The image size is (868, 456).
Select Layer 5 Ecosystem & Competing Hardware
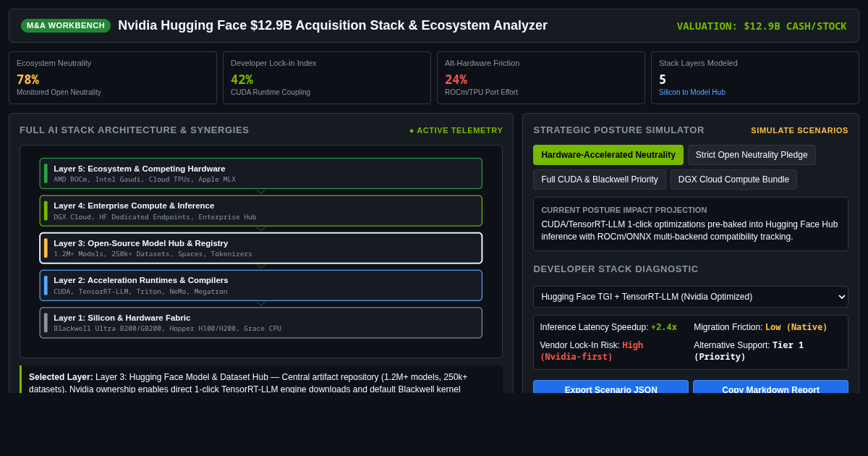pyautogui.click(x=261, y=174)
